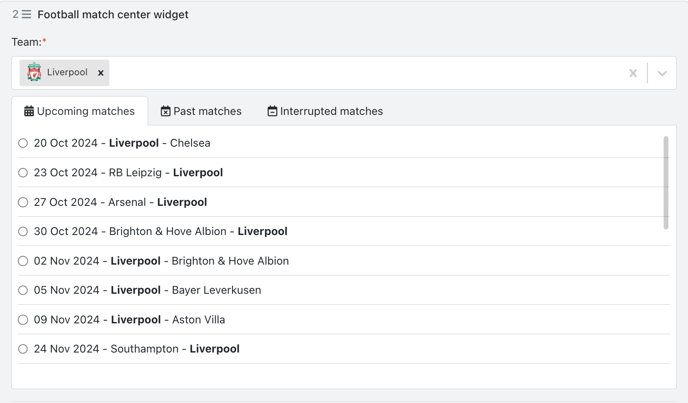
Task: Click the Interrupted matches calendar icon
Action: point(272,111)
